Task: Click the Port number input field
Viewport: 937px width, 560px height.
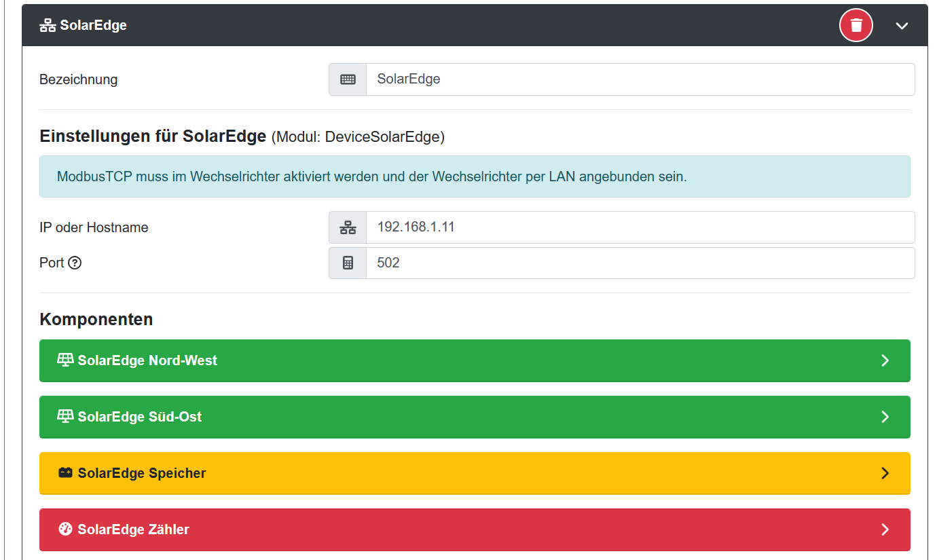Action: pos(640,263)
